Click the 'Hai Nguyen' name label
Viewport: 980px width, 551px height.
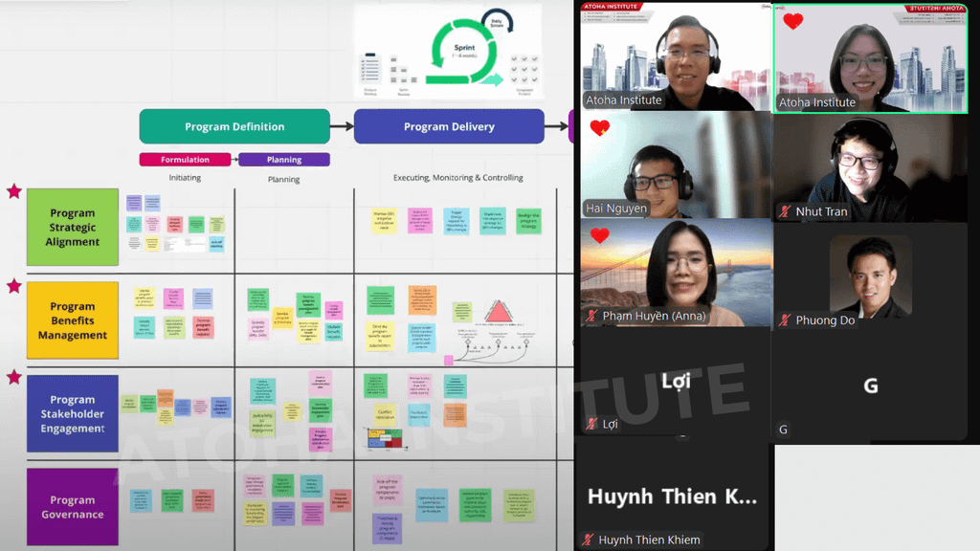[616, 209]
